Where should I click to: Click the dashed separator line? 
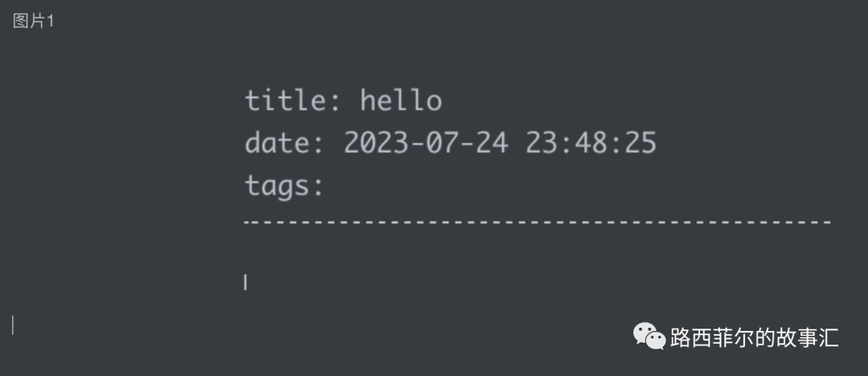tap(538, 222)
